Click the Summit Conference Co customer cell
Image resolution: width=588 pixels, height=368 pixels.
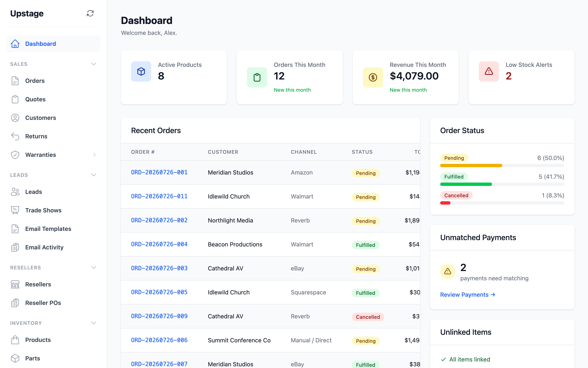[239, 340]
